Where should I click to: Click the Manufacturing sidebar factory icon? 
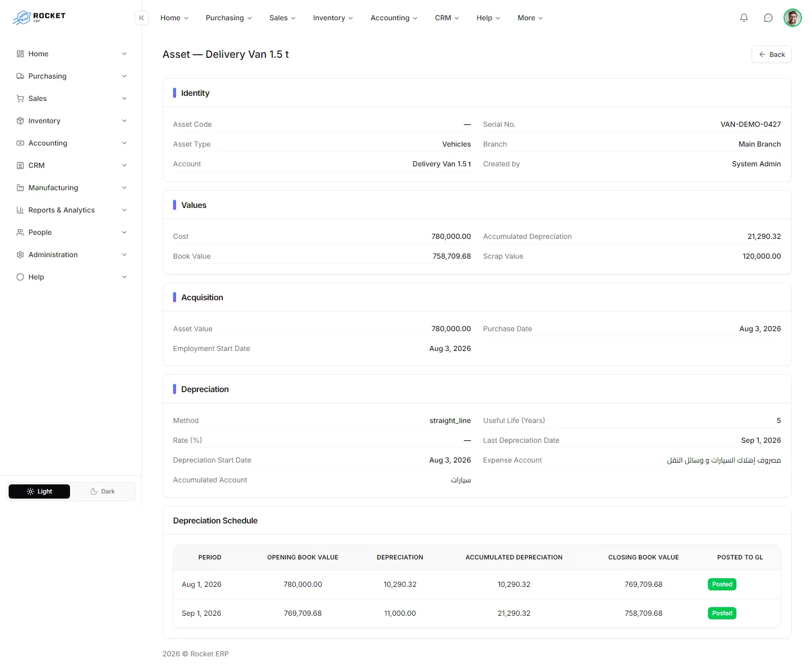coord(20,188)
